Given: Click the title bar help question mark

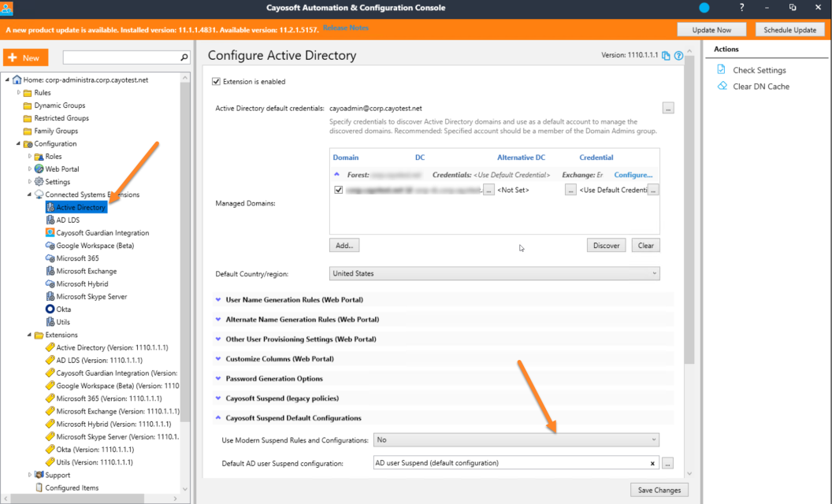Looking at the screenshot, I should (x=741, y=7).
